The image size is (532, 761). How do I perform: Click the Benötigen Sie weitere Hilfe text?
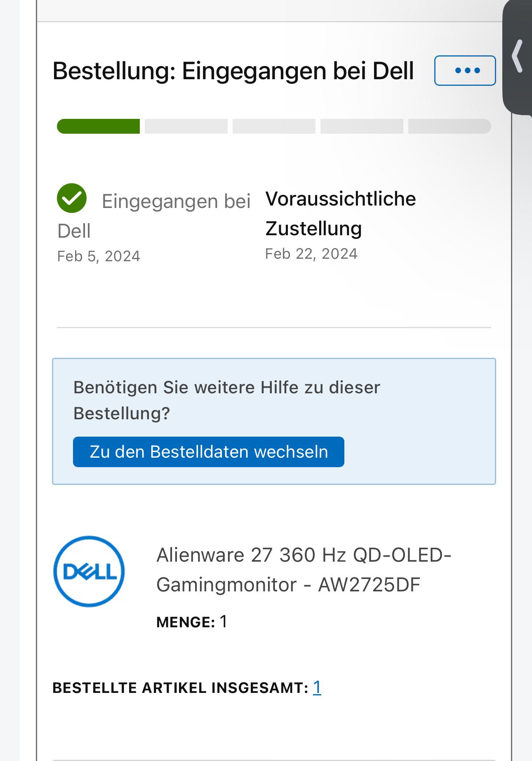click(x=226, y=400)
